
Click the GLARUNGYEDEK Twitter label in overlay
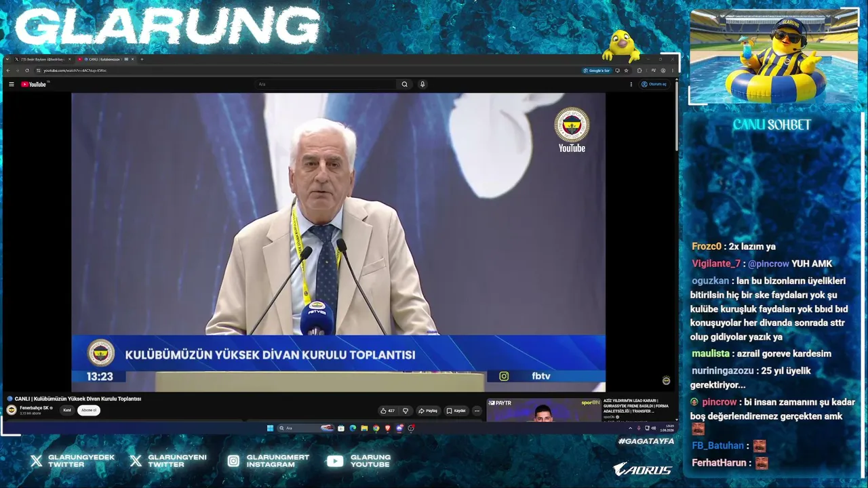point(81,461)
